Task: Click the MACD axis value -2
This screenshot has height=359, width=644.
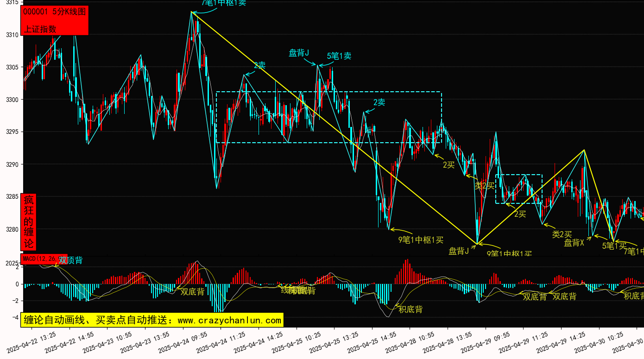Action: pos(15,301)
